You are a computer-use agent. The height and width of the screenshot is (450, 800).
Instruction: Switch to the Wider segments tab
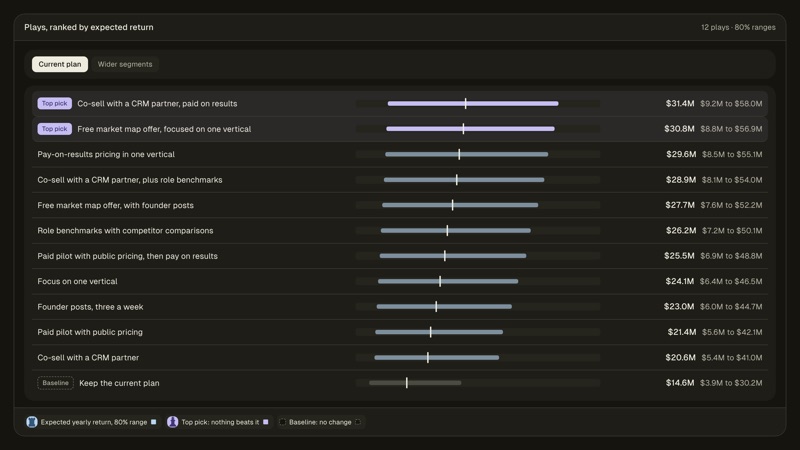(x=125, y=64)
